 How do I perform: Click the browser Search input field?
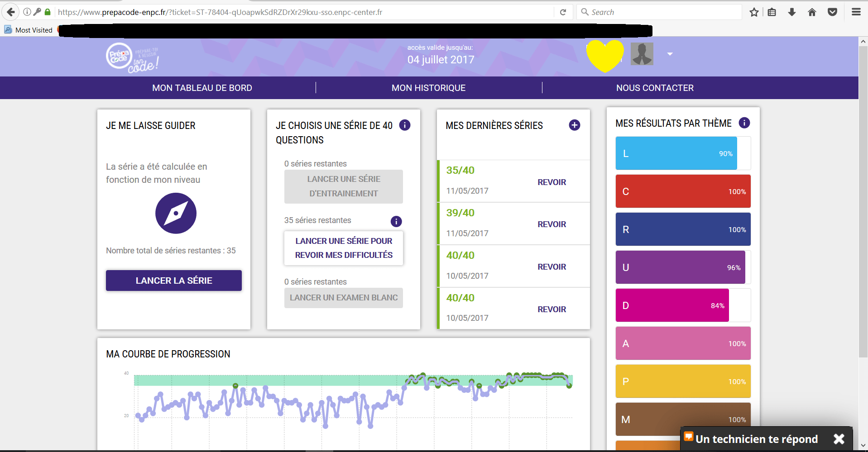pyautogui.click(x=659, y=12)
